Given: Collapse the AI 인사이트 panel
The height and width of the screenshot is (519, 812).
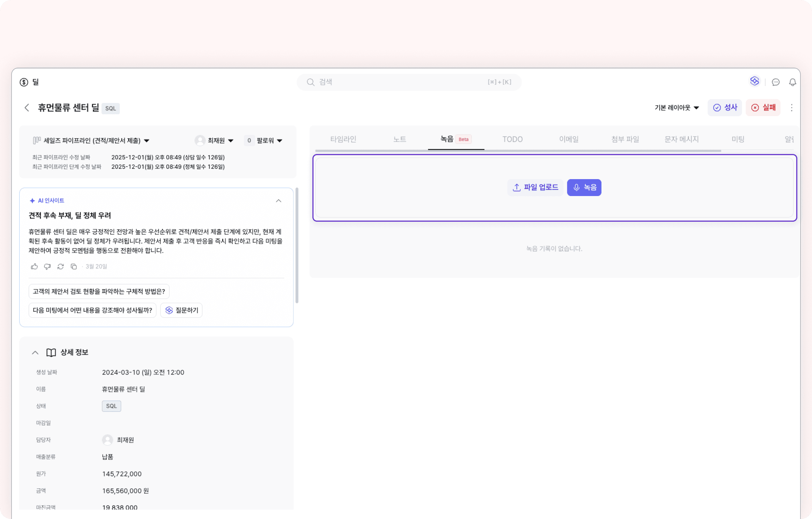Looking at the screenshot, I should [x=279, y=201].
